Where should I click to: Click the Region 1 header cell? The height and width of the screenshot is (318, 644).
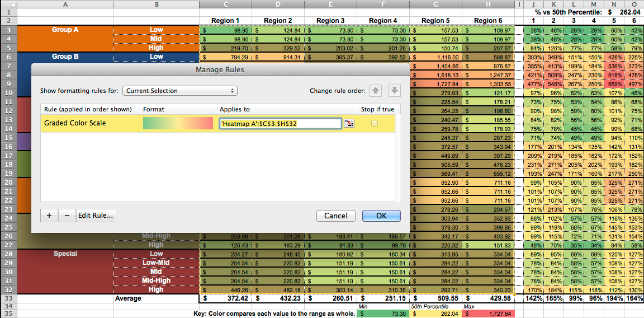point(225,21)
